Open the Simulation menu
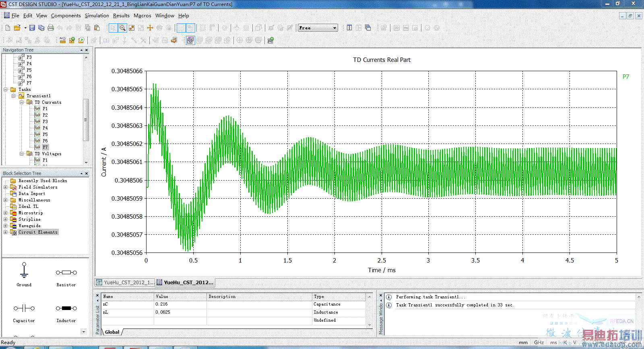 97,16
